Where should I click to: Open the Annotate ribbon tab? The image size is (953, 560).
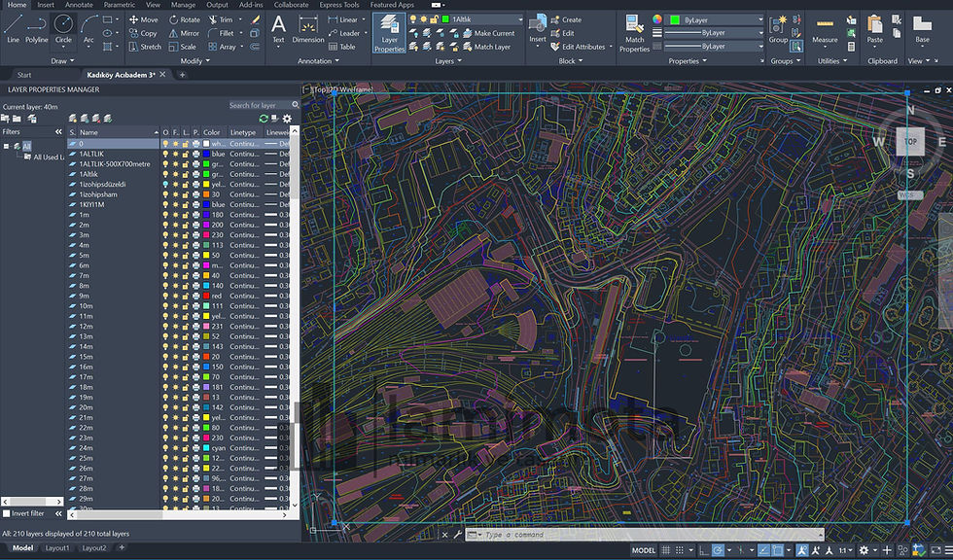click(79, 5)
